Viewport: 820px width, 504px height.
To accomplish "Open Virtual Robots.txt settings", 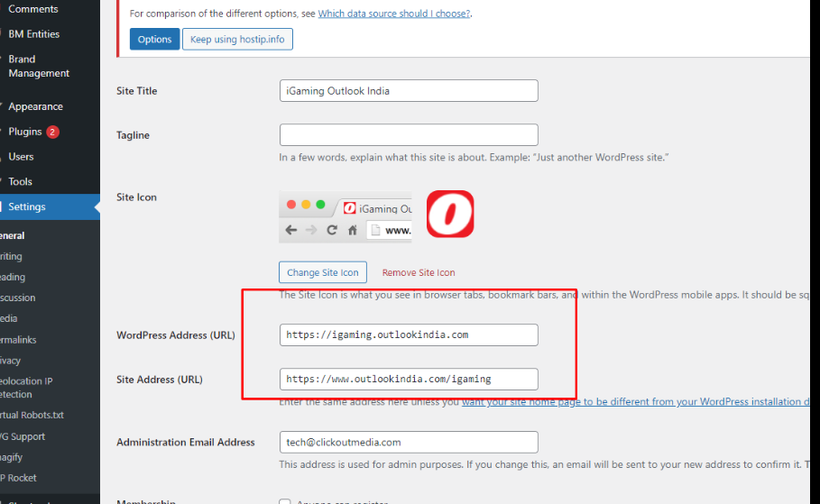I will click(32, 415).
